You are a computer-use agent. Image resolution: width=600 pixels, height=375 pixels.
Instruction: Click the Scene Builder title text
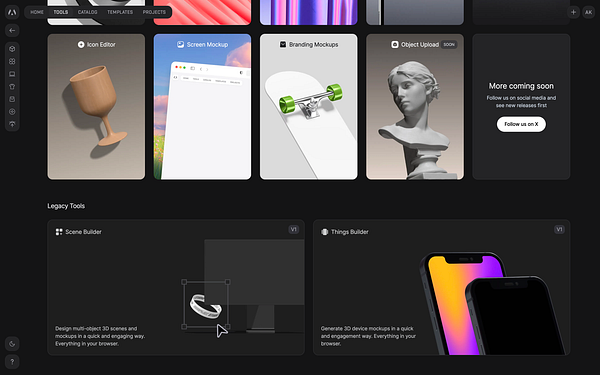coord(83,232)
